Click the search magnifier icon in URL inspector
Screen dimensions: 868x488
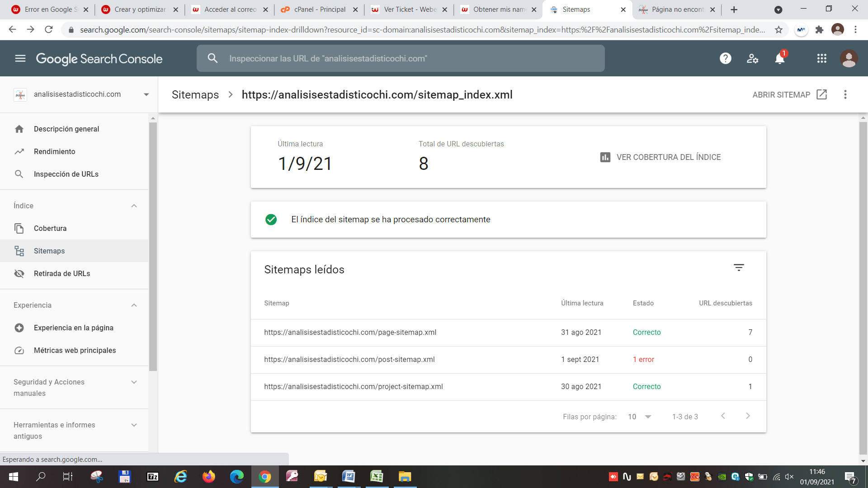(212, 58)
